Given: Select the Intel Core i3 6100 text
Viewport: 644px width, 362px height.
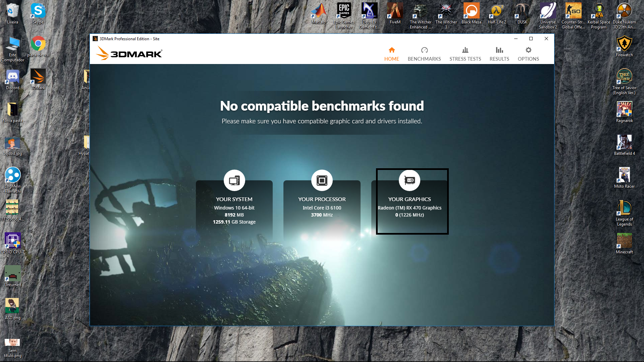Looking at the screenshot, I should click(x=322, y=208).
